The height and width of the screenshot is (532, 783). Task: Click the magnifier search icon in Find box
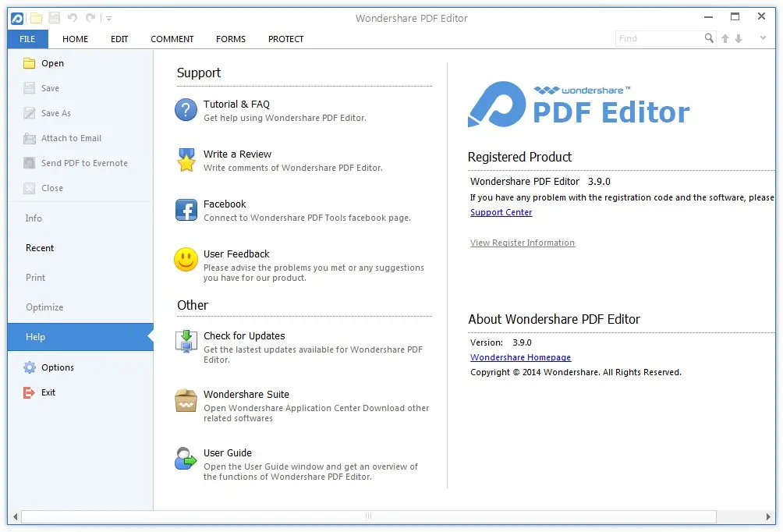[x=709, y=38]
